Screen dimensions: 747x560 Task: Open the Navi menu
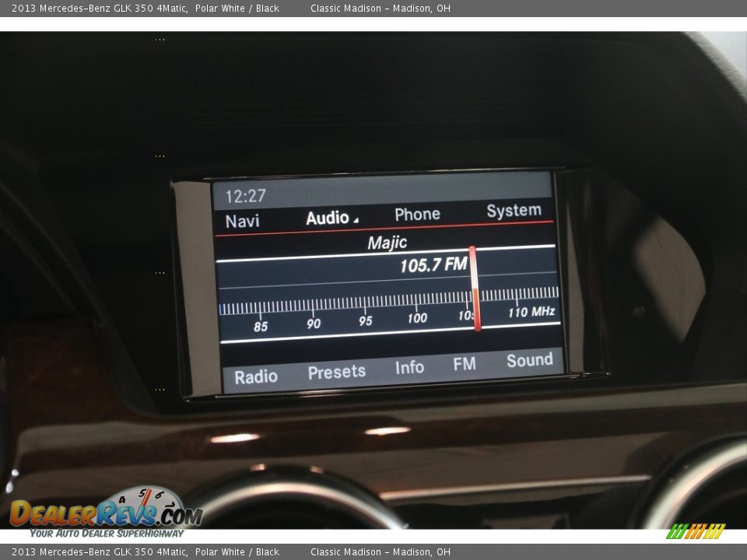(243, 221)
